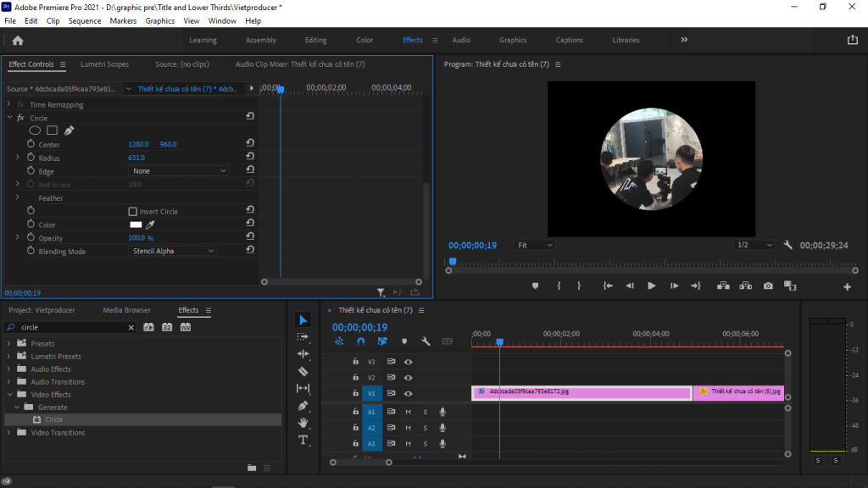Click the Export Frame camera icon
Screen dimensions: 868x488
tap(767, 286)
